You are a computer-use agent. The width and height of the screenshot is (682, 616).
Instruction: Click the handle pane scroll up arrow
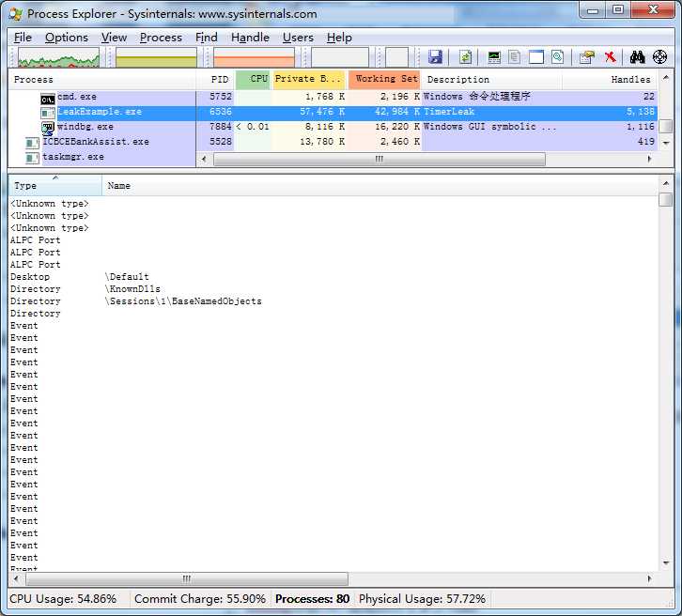pos(666,184)
